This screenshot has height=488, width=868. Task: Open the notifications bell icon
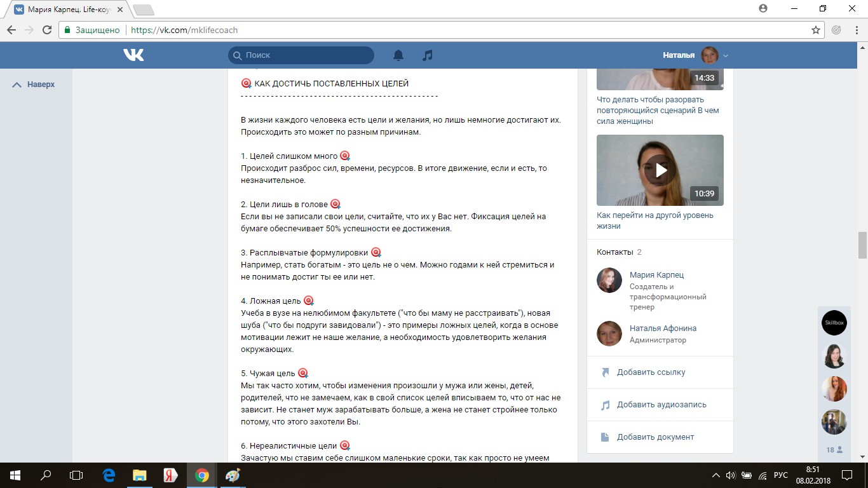(398, 55)
